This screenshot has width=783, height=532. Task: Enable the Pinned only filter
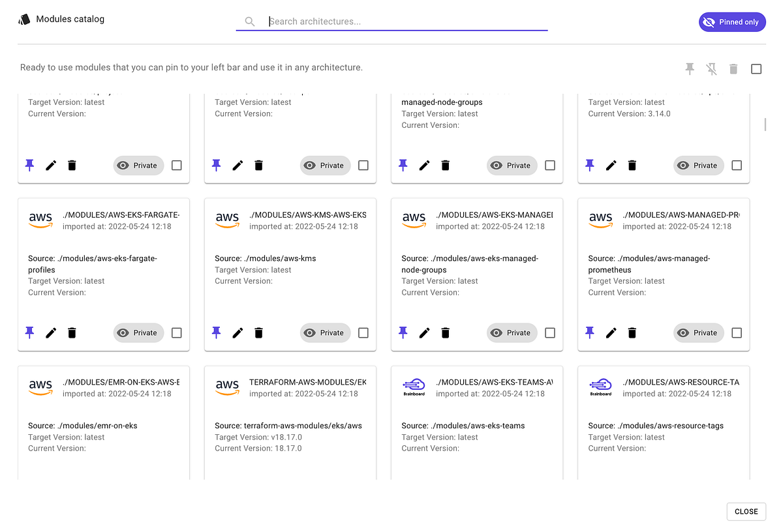coord(732,22)
